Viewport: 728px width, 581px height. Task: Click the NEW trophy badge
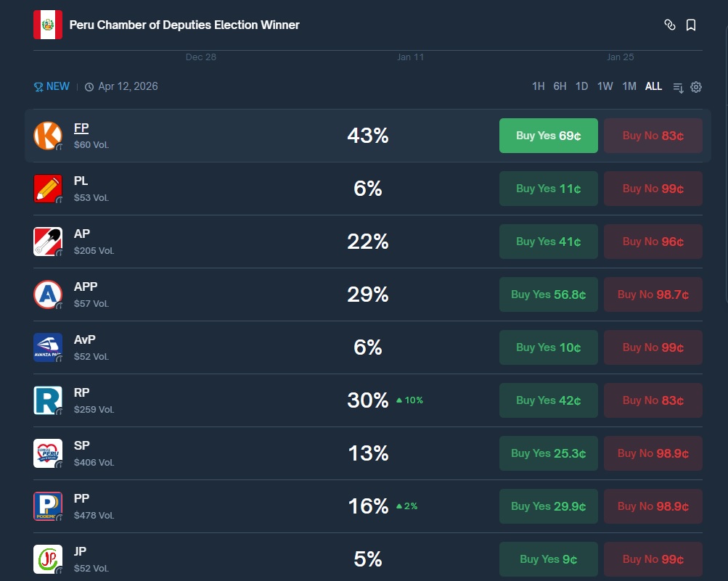(52, 86)
